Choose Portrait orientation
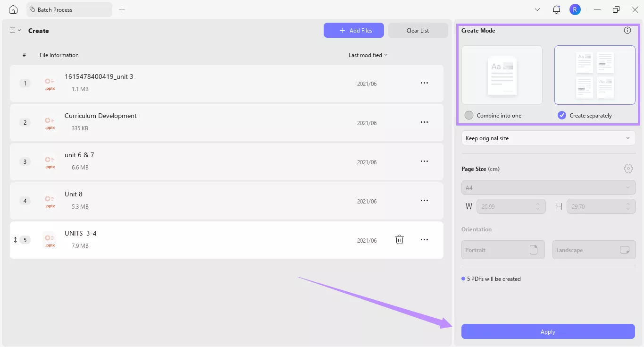Screen dimensions: 644x347 coord(503,250)
